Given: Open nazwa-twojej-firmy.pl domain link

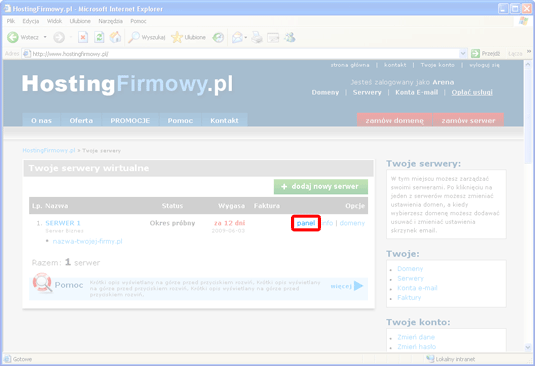Looking at the screenshot, I should click(x=87, y=241).
